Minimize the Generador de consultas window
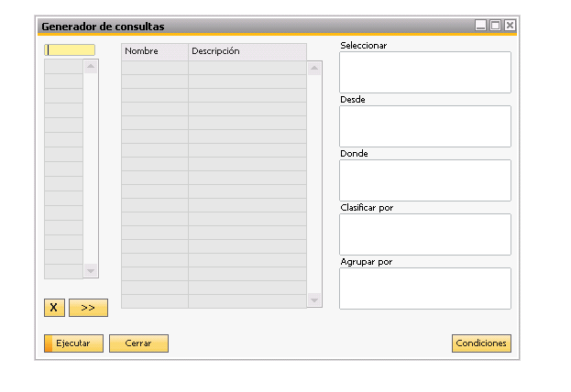Image resolution: width=571 pixels, height=392 pixels. [481, 26]
